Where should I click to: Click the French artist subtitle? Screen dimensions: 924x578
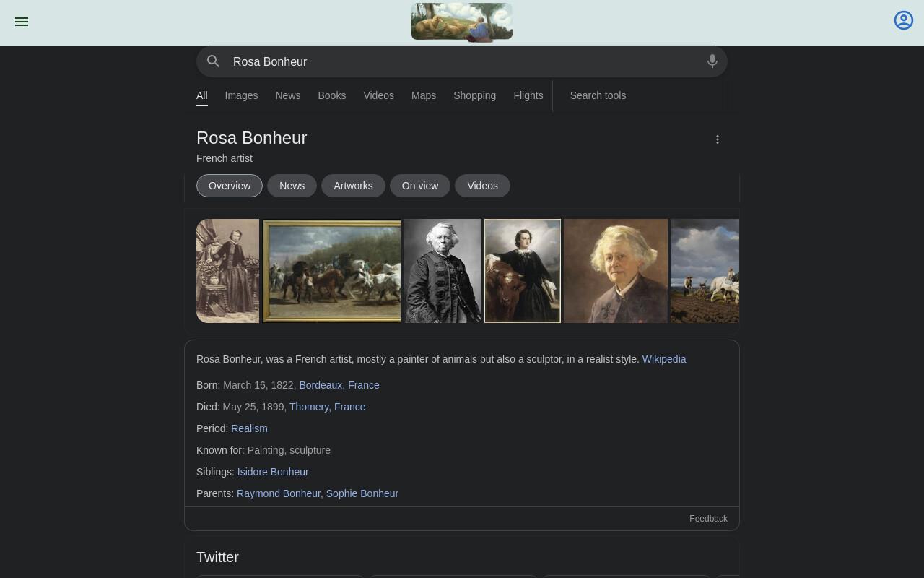[x=225, y=158]
